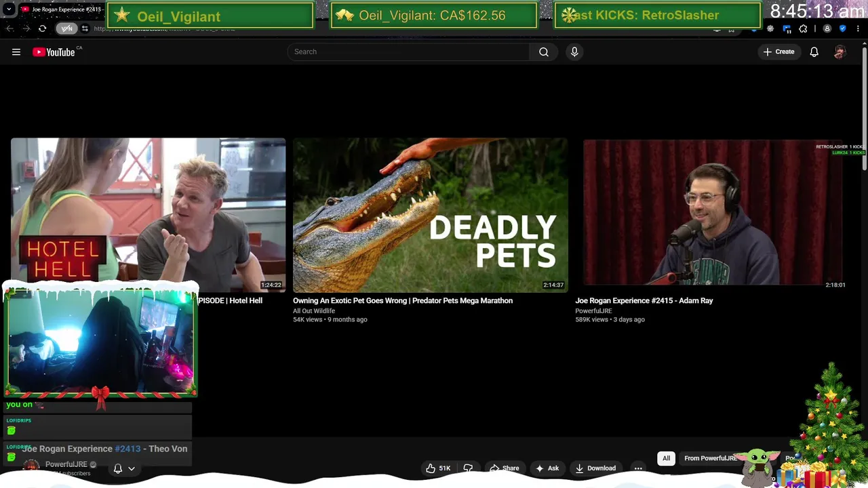Click the VPN badge in address bar
The height and width of the screenshot is (488, 868).
point(67,28)
